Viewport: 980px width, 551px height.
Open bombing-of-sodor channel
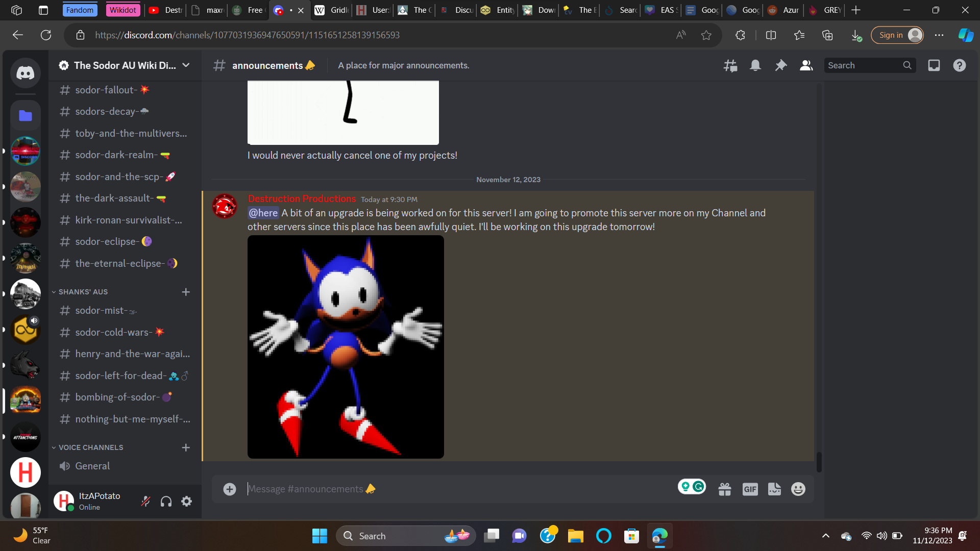[125, 397]
